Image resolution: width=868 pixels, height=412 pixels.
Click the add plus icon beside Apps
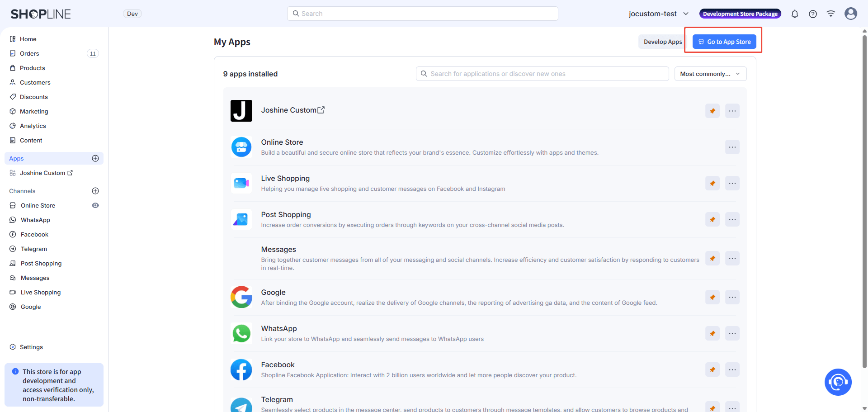click(95, 158)
